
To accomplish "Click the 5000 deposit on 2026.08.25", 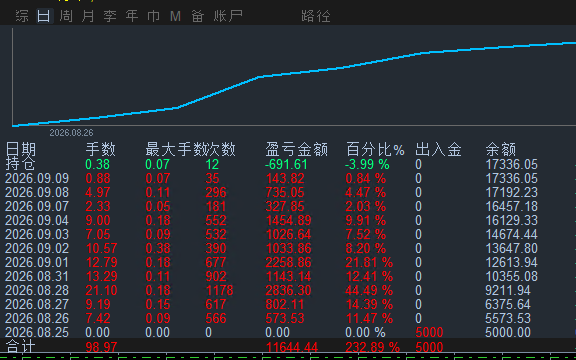I will (x=429, y=332).
